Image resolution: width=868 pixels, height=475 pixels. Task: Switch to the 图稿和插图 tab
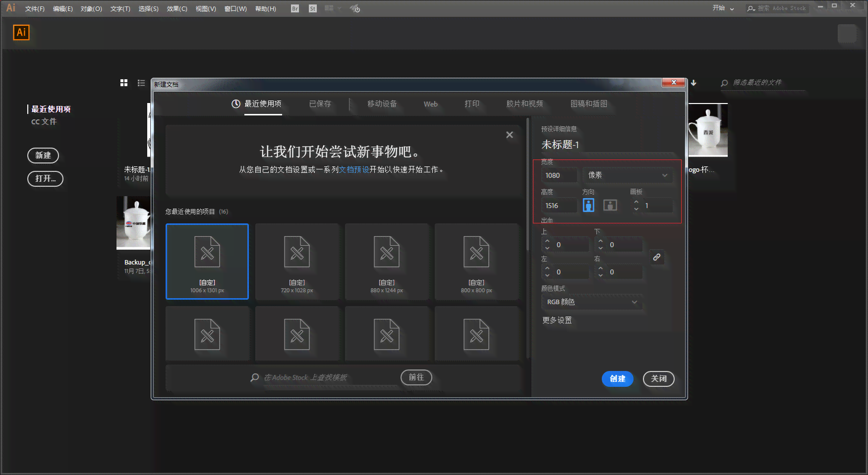click(589, 104)
